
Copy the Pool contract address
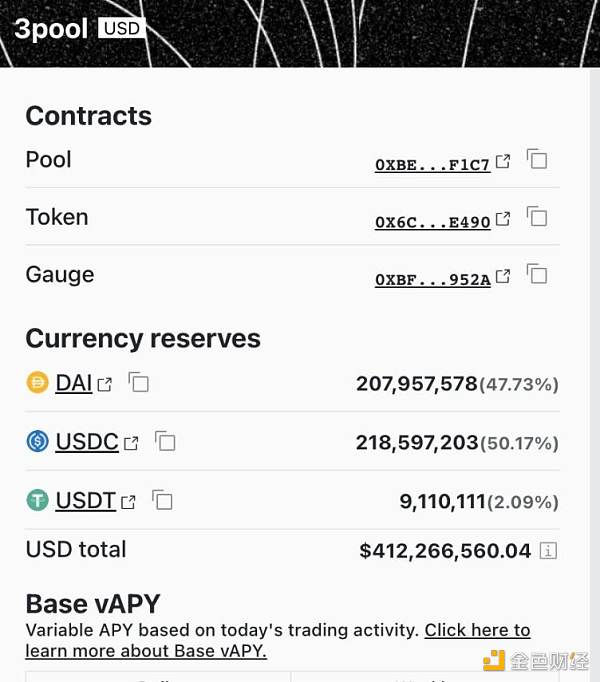tap(537, 160)
